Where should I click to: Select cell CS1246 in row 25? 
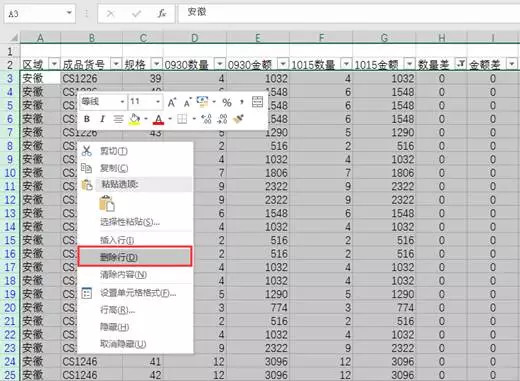pos(91,375)
